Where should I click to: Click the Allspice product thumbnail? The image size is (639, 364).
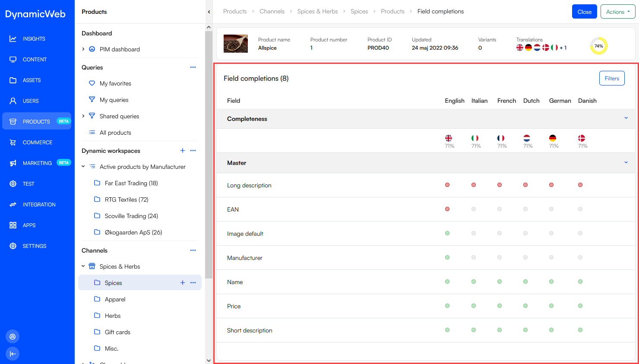pyautogui.click(x=236, y=44)
